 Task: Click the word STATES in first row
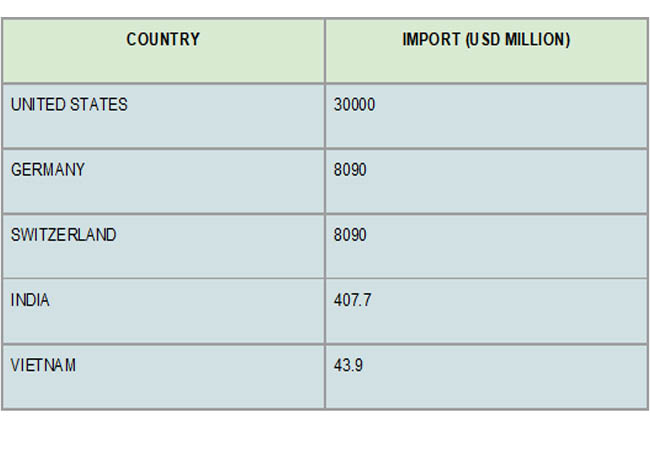(x=99, y=104)
